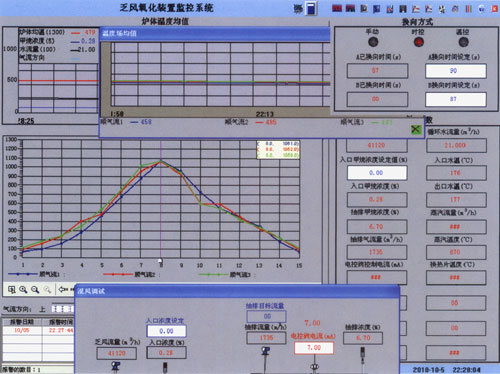
Task: Click the 入口浓度设定 field in 混风调试 dialog
Action: pos(166,331)
